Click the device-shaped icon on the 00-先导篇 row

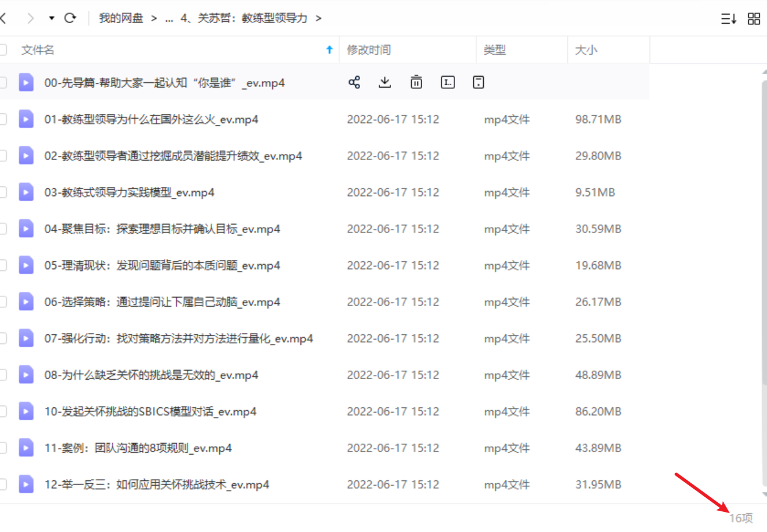pos(479,82)
